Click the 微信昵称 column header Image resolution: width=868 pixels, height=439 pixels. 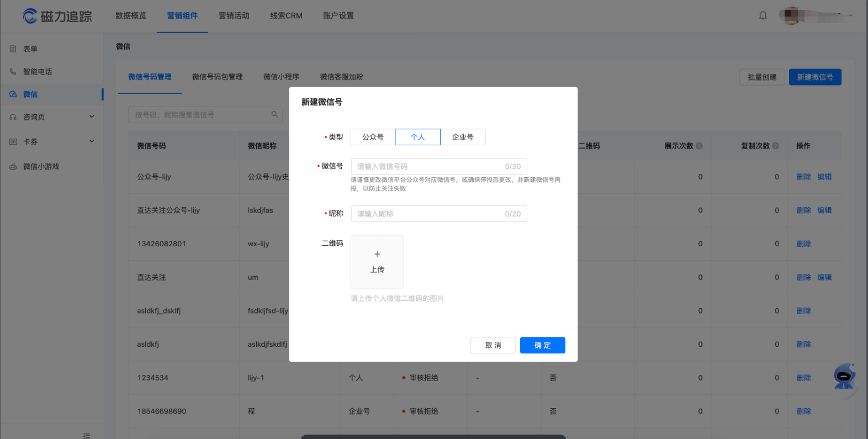tap(262, 146)
